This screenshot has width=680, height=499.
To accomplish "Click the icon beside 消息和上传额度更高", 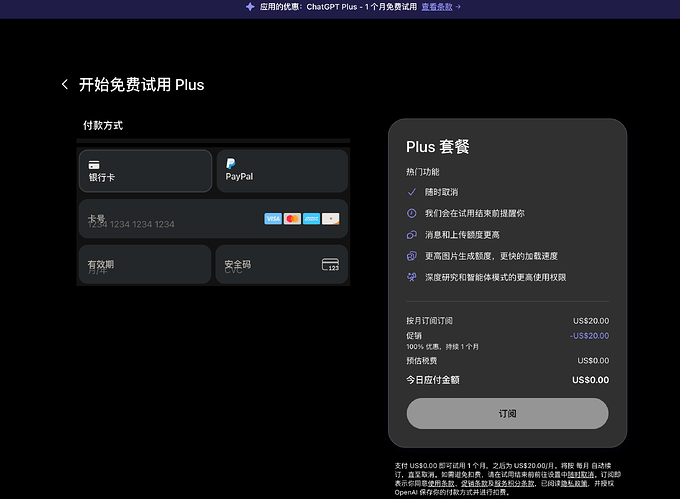I will point(412,235).
